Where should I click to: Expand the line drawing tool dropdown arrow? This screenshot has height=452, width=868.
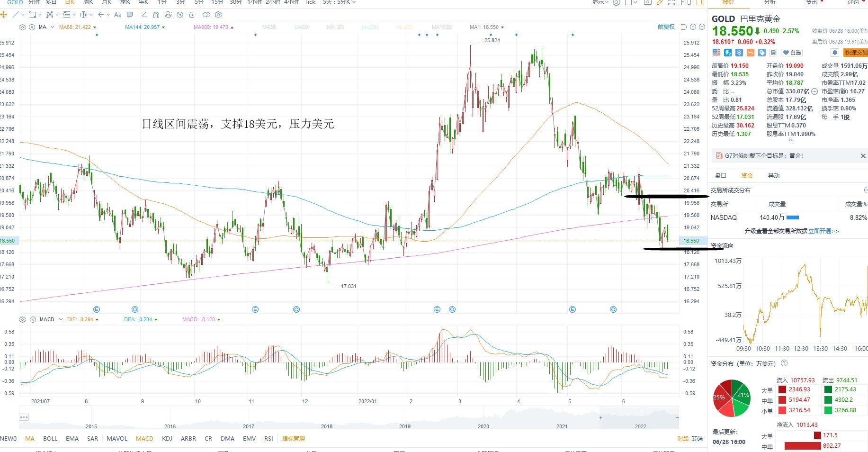[x=23, y=15]
